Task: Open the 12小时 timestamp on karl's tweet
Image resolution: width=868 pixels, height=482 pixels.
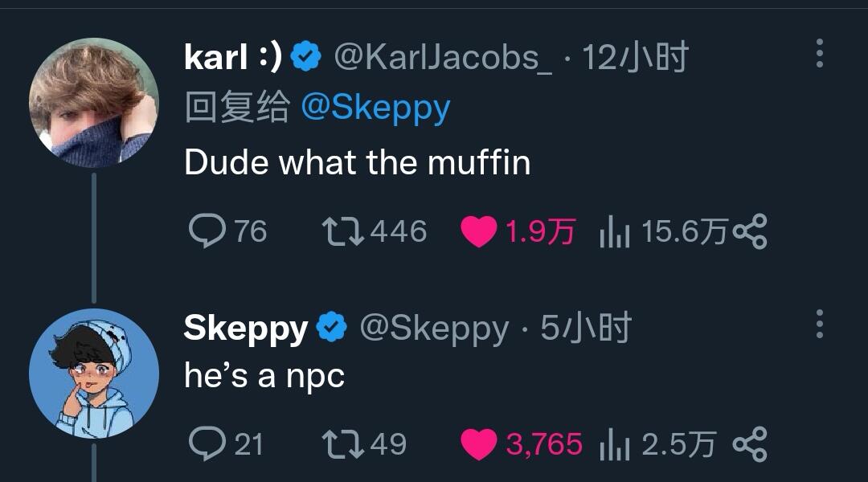Action: 635,56
